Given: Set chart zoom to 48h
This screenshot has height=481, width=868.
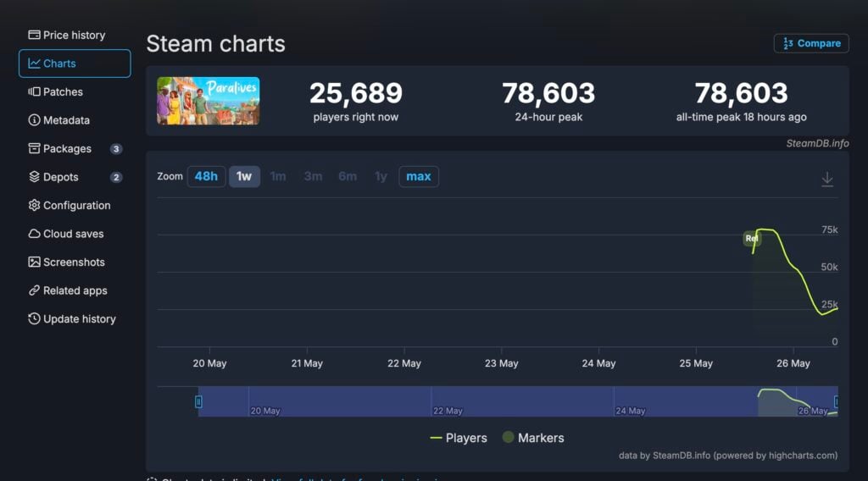Looking at the screenshot, I should [206, 176].
